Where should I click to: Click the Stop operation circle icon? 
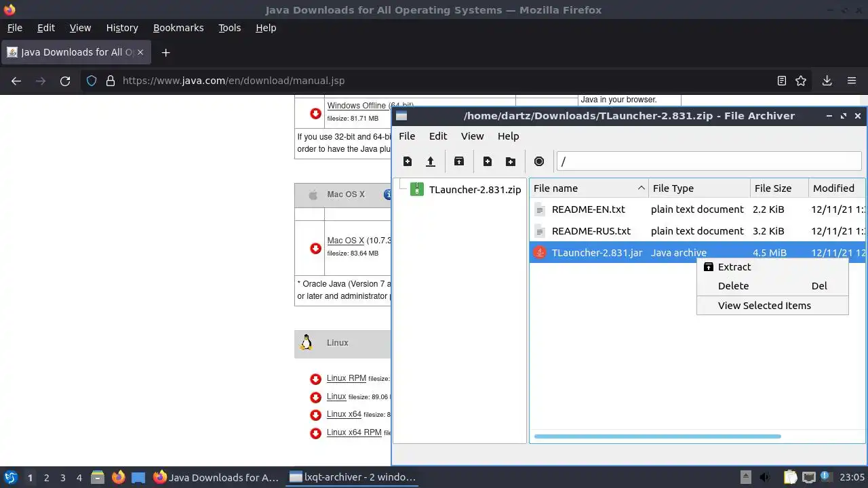tap(539, 161)
